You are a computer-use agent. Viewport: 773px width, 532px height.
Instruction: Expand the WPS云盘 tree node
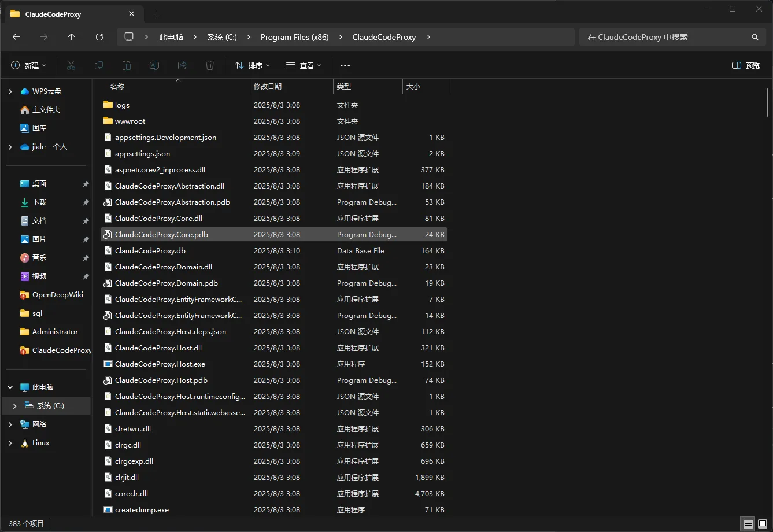[10, 91]
